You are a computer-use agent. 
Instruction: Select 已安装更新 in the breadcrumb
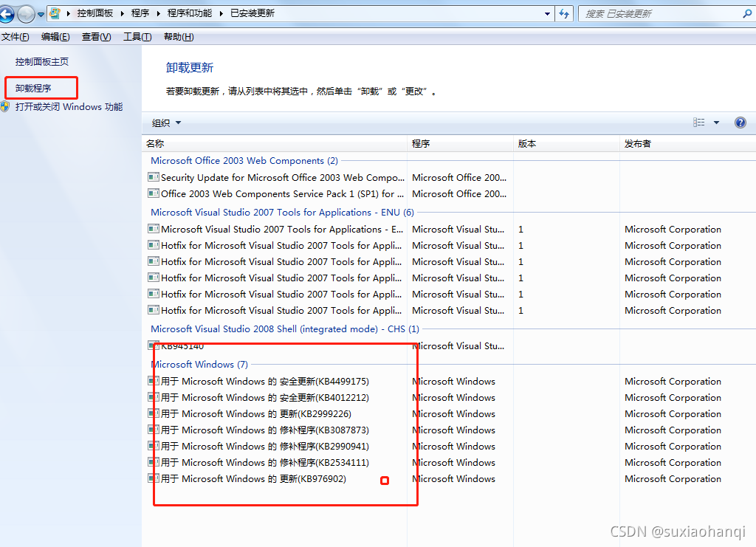coord(252,13)
